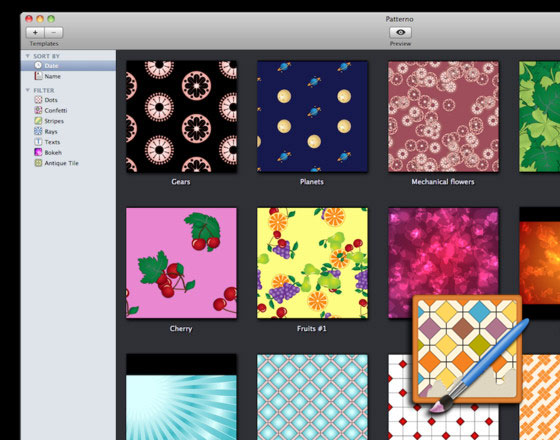Pick the Rays filter icon
This screenshot has height=440, width=560.
tap(38, 131)
